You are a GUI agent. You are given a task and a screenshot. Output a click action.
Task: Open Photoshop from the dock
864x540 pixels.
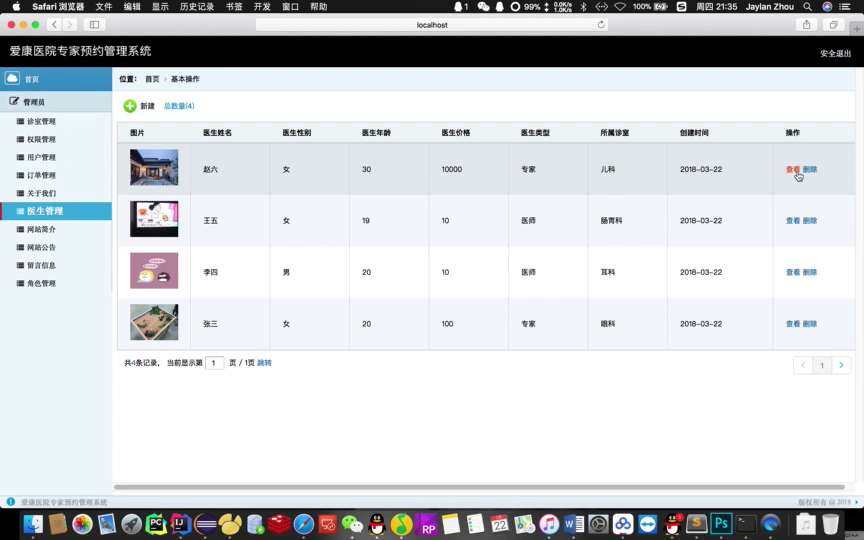(x=721, y=524)
